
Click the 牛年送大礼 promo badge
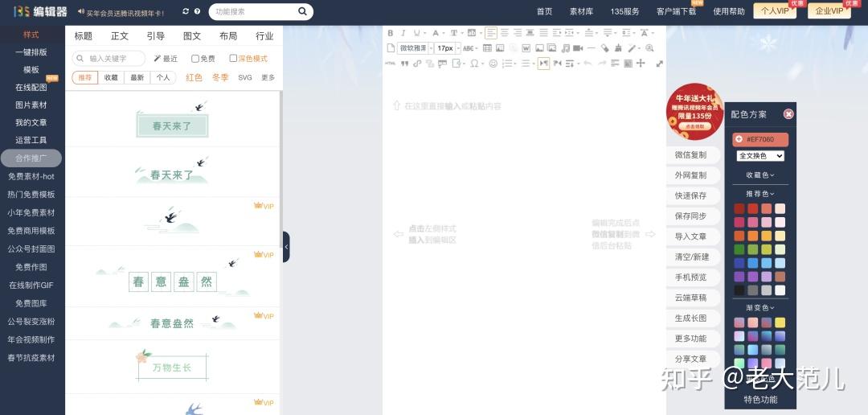(x=695, y=111)
